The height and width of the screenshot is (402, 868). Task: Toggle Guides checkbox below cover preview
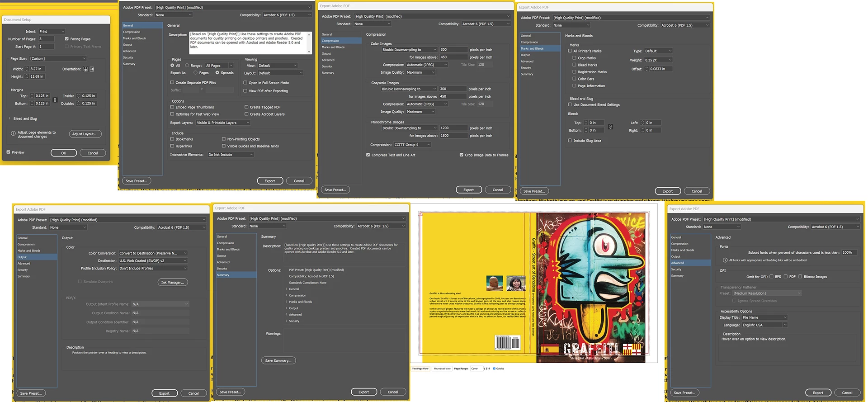[494, 369]
